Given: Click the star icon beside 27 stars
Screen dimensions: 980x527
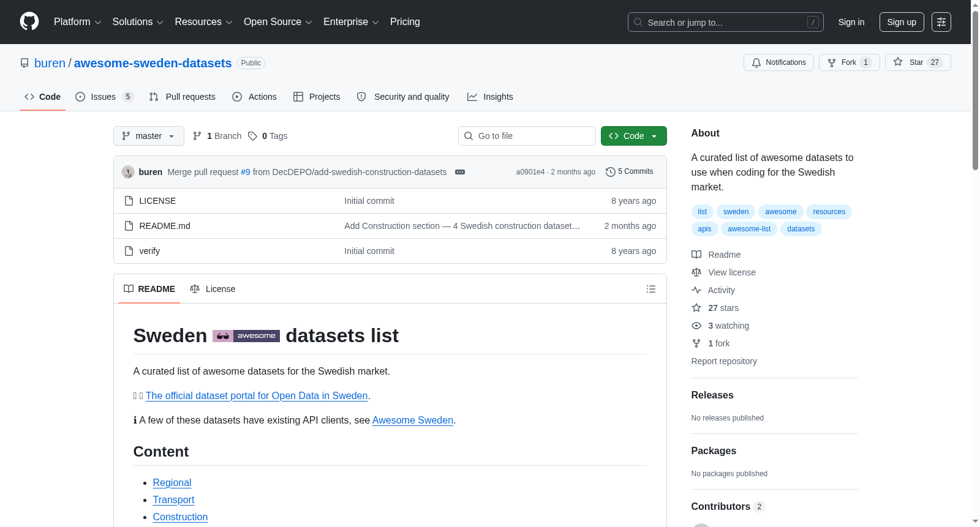Looking at the screenshot, I should tap(696, 308).
